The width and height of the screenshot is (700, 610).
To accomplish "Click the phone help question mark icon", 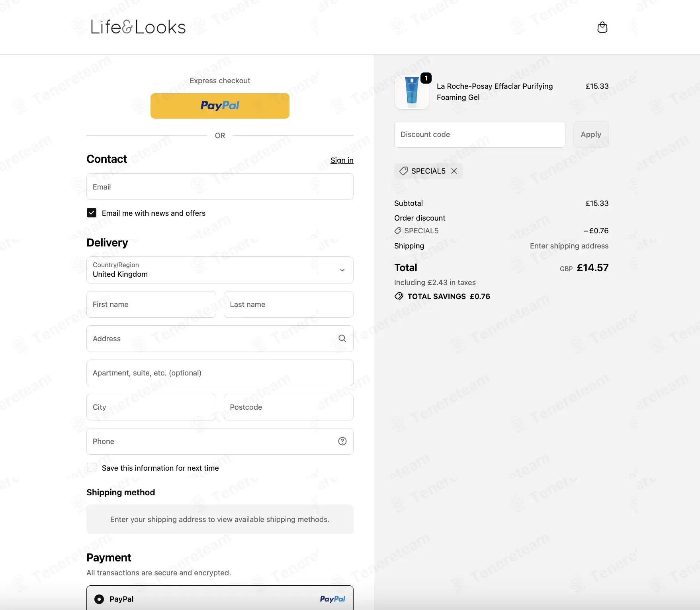I will (x=342, y=441).
